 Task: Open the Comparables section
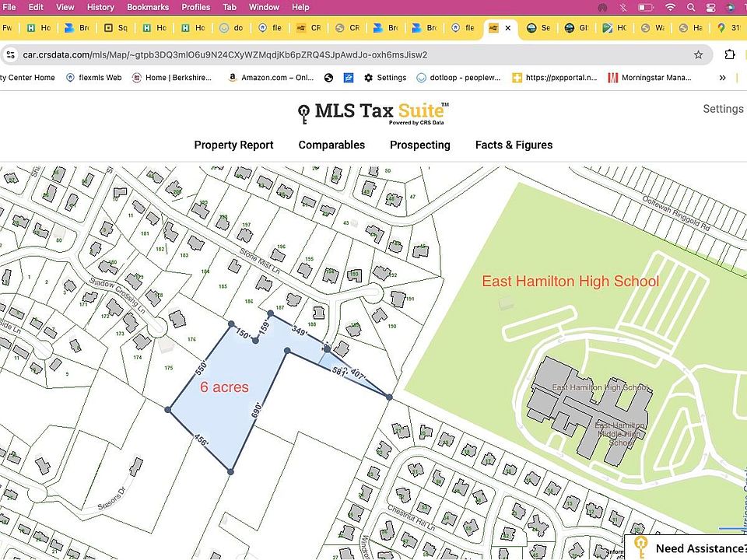331,145
